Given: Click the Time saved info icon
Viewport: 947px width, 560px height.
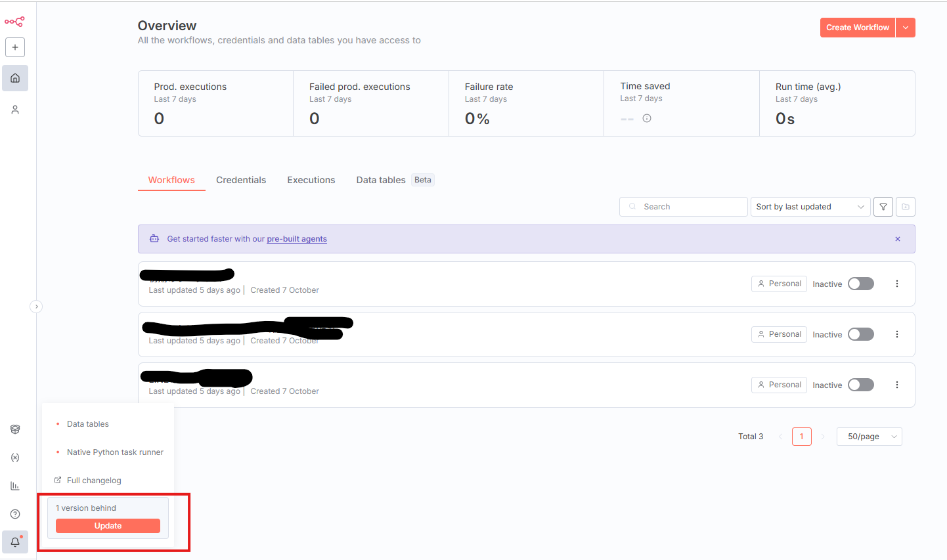Looking at the screenshot, I should (x=647, y=118).
